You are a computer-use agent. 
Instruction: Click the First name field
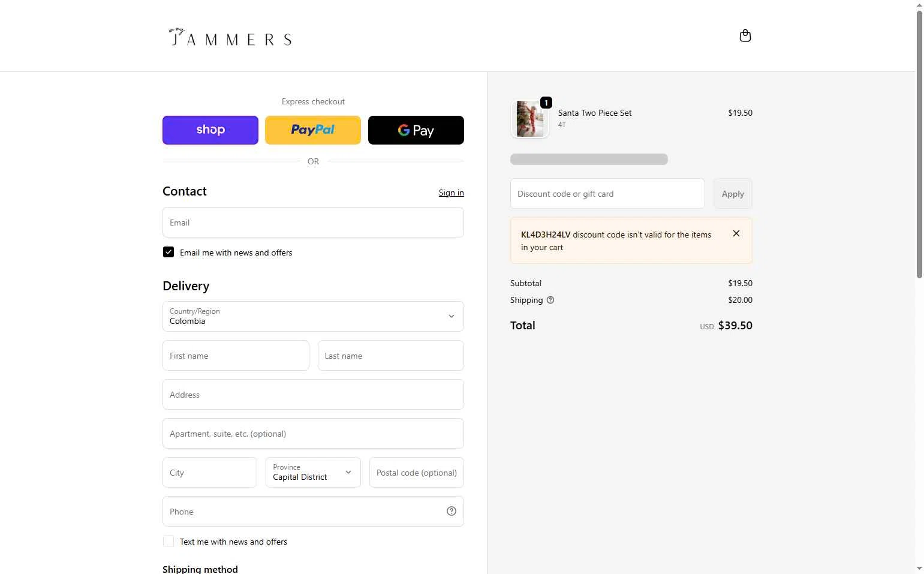tap(236, 356)
